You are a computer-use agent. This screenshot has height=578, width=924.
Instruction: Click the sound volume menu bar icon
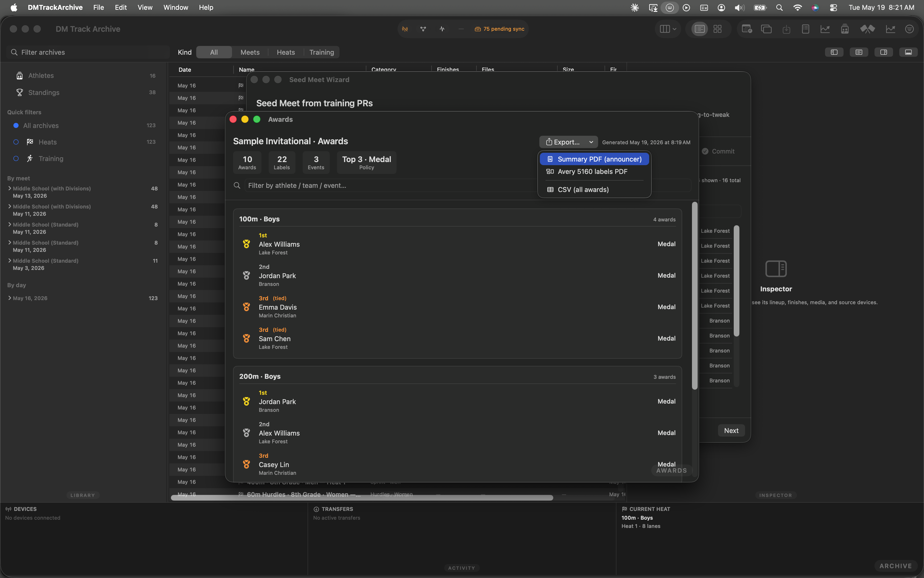pyautogui.click(x=740, y=8)
